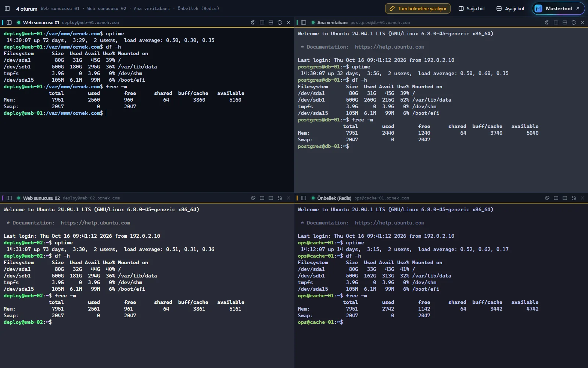588x368 pixels.
Task: Toggle panel icon in Web sunucusu 02 header
Action: pos(9,198)
